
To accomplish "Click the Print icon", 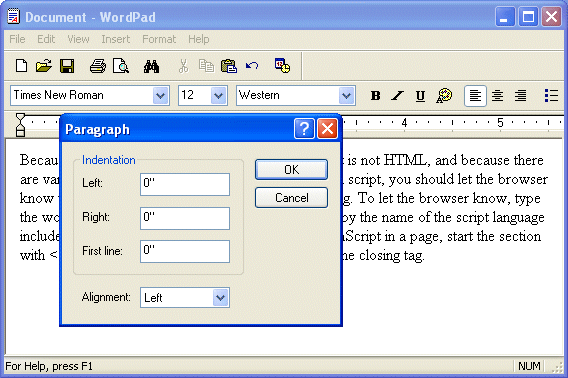I will [97, 66].
